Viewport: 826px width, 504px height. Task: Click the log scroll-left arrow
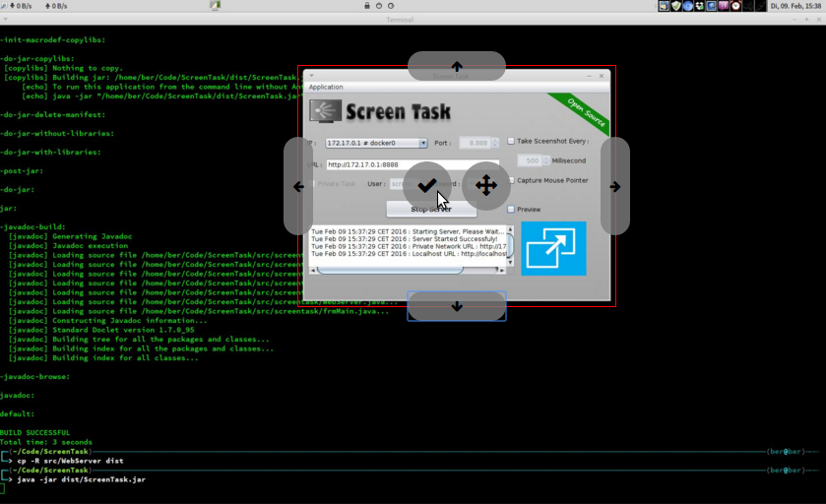[x=313, y=270]
